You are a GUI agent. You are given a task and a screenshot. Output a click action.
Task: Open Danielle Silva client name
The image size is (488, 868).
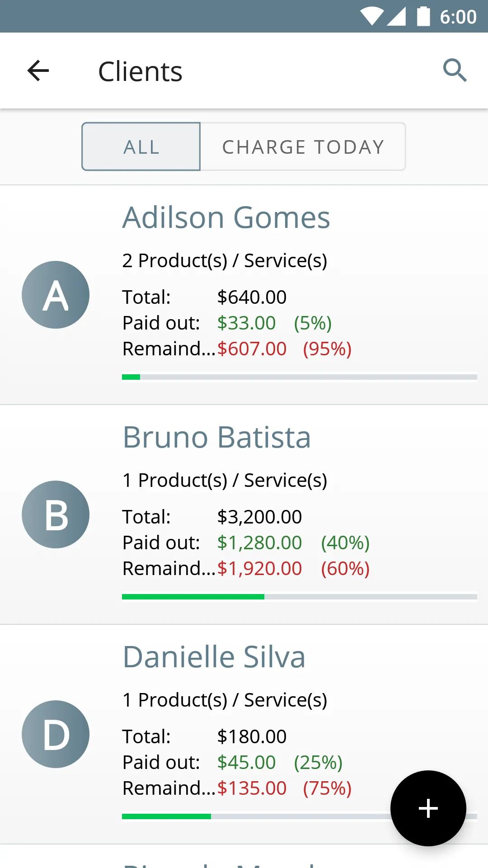214,657
